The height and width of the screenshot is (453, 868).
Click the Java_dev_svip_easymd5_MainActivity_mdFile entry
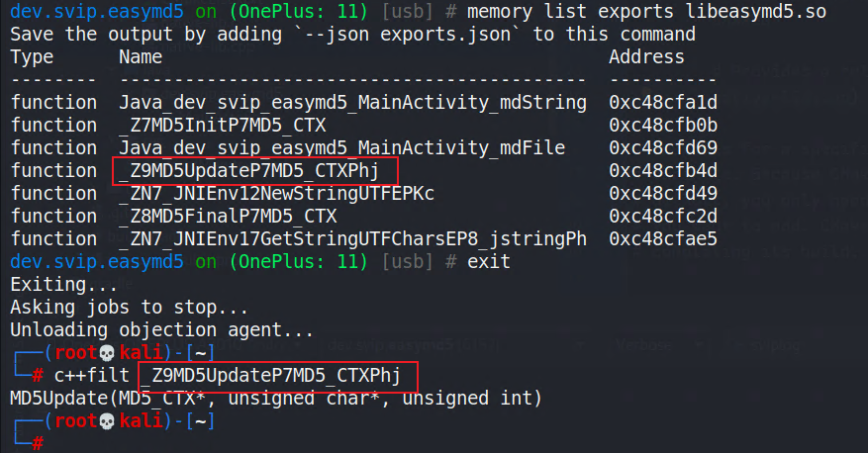pyautogui.click(x=341, y=148)
